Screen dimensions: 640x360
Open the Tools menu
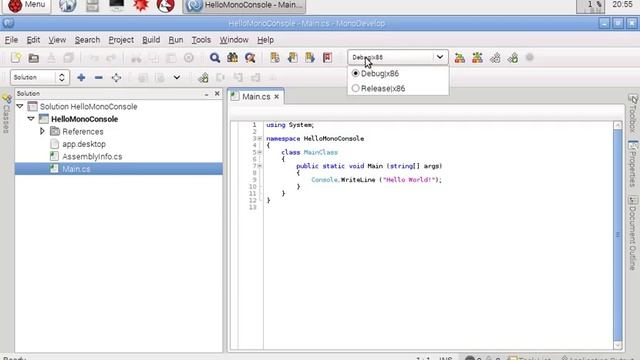pos(201,40)
